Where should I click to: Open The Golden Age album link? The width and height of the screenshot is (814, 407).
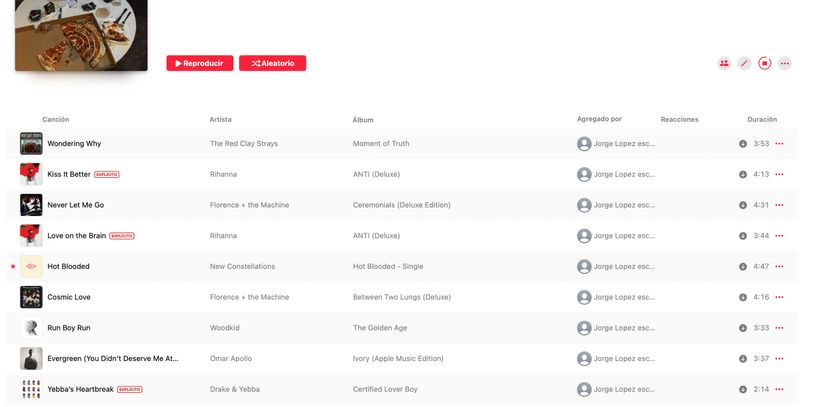pos(380,328)
